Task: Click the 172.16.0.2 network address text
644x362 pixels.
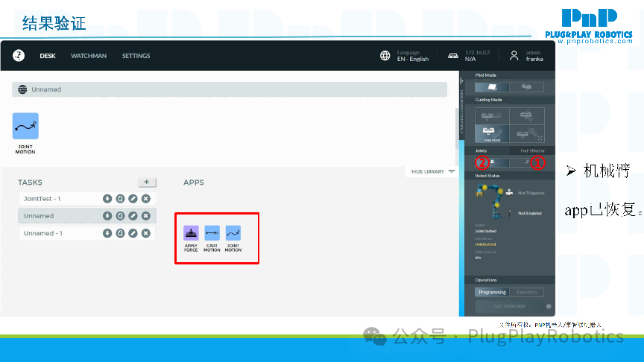Action: (x=477, y=53)
